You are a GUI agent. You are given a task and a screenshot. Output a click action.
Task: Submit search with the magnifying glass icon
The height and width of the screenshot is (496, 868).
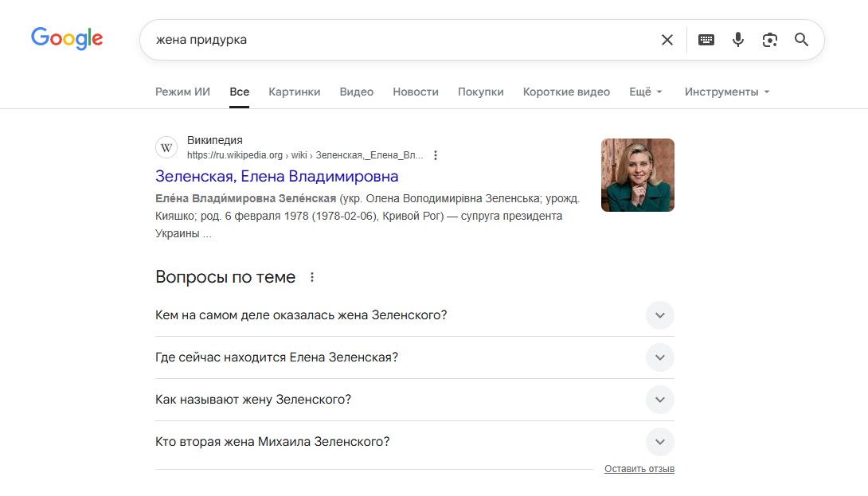pyautogui.click(x=801, y=40)
